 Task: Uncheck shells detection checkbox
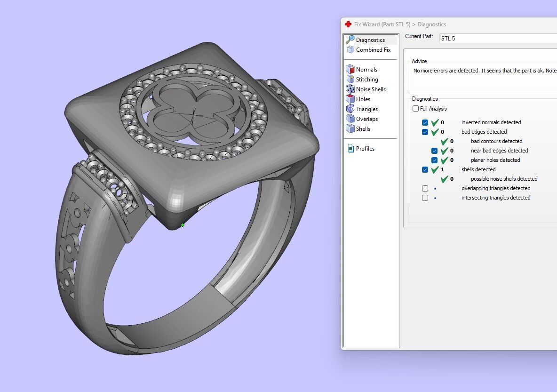425,169
